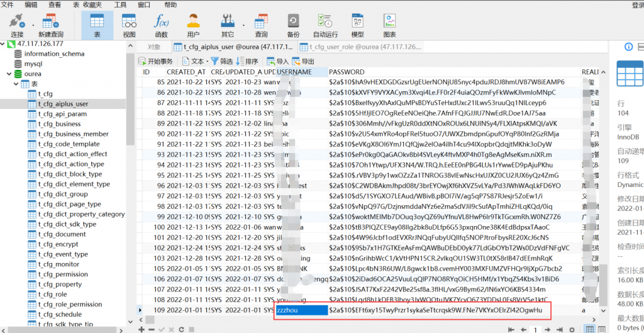Click the USERNAME column header
The width and height of the screenshot is (644, 333).
(302, 72)
